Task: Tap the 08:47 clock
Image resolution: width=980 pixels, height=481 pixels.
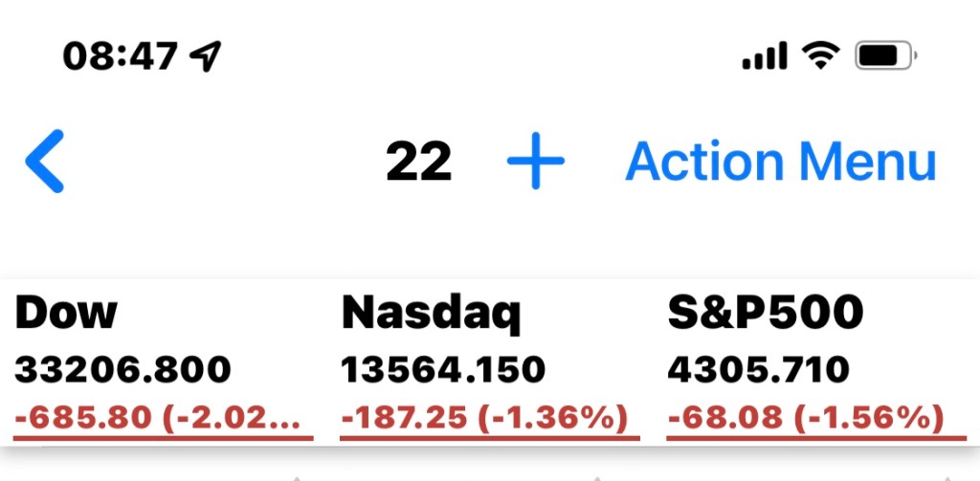Action: [x=121, y=57]
